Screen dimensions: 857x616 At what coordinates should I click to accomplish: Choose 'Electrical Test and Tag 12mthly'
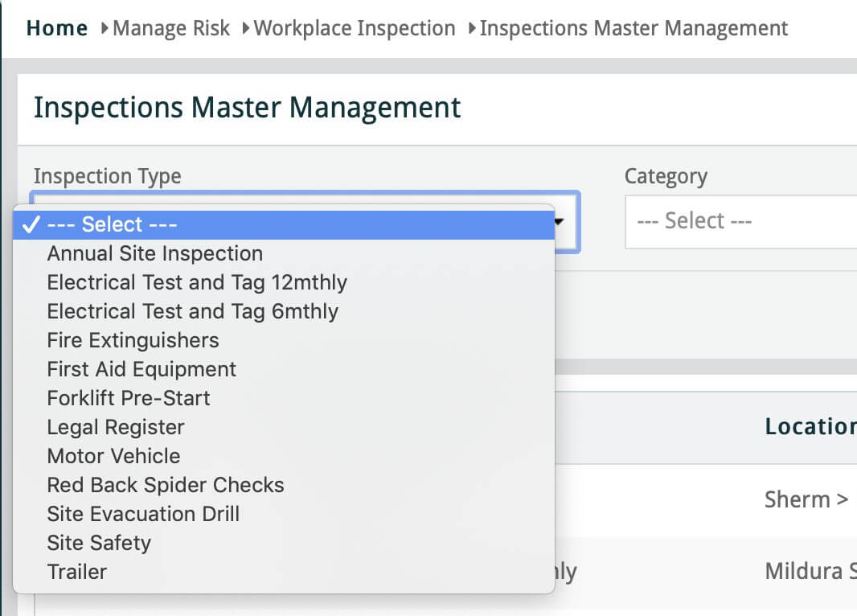tap(197, 282)
